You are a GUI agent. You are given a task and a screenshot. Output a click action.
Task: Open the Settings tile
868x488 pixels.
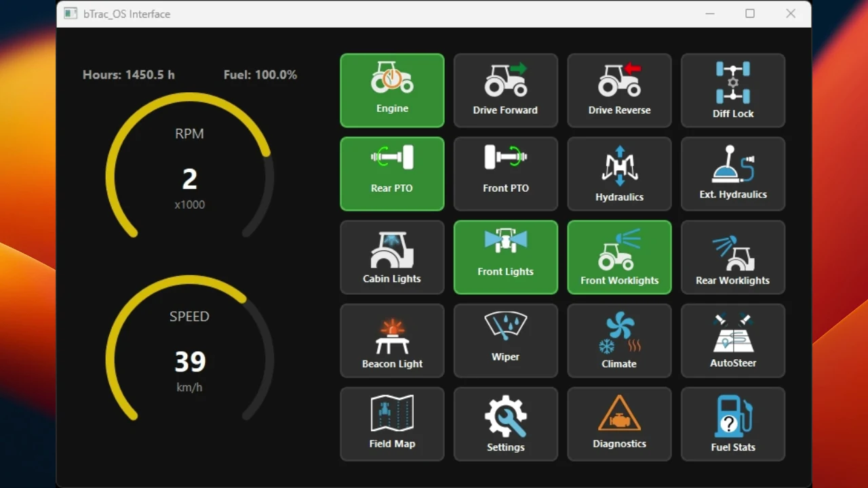tap(505, 424)
